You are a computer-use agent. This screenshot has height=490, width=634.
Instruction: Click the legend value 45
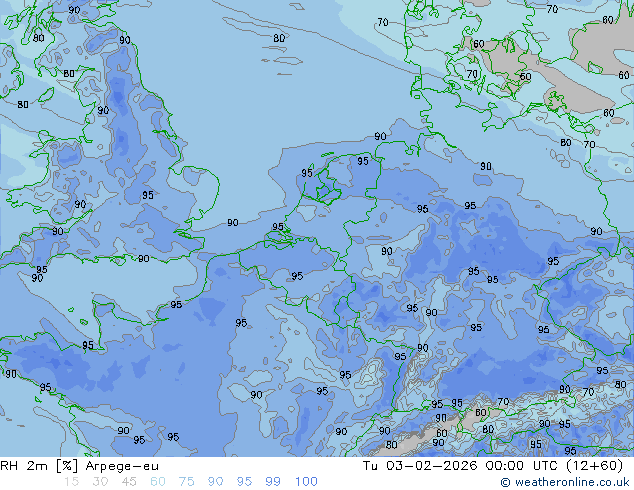[x=129, y=482]
